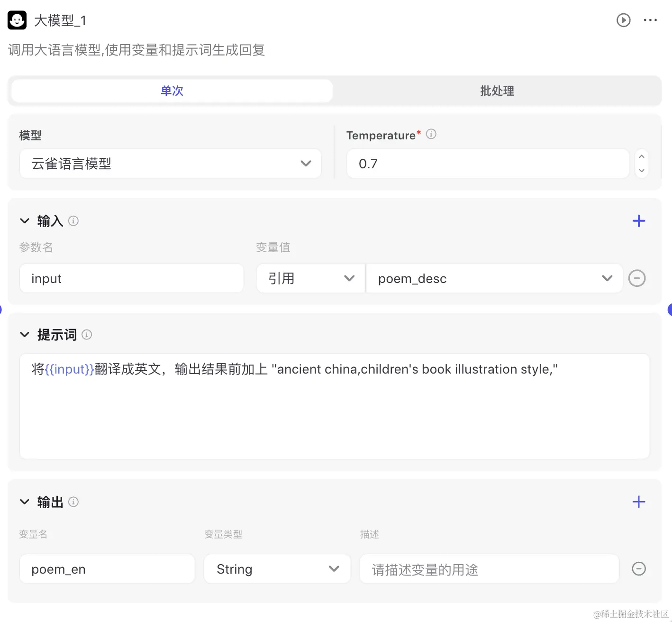The width and height of the screenshot is (672, 622).
Task: Click the 变量名 column header
Action: 33,534
